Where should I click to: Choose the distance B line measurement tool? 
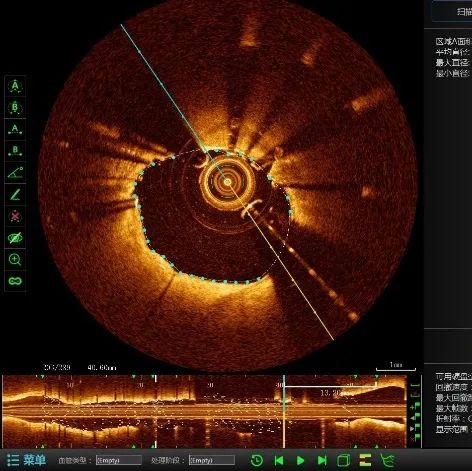15,151
